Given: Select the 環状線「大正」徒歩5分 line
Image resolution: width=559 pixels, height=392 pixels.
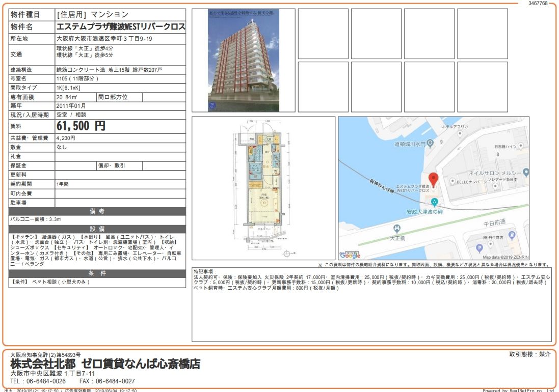Looking at the screenshot, I should point(85,55).
